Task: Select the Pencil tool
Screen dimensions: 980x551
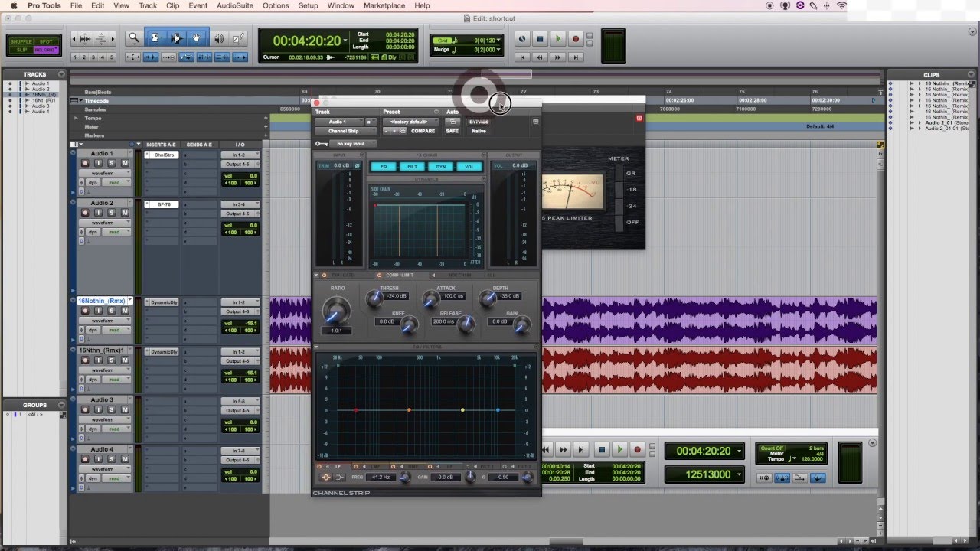Action: (x=238, y=38)
